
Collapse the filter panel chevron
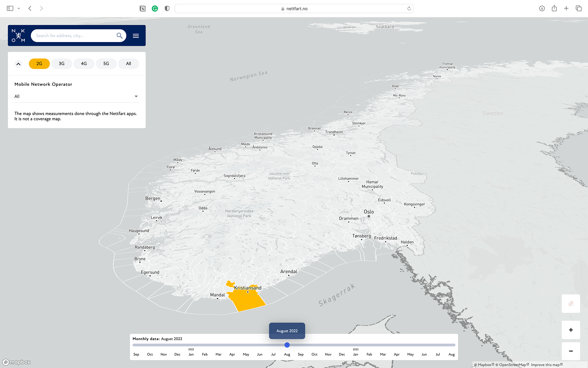pyautogui.click(x=18, y=64)
